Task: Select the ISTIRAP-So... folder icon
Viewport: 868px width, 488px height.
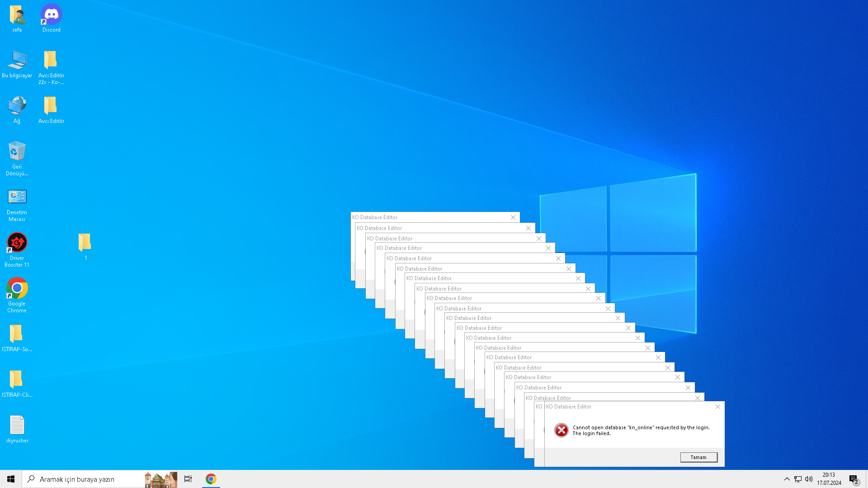Action: point(17,338)
